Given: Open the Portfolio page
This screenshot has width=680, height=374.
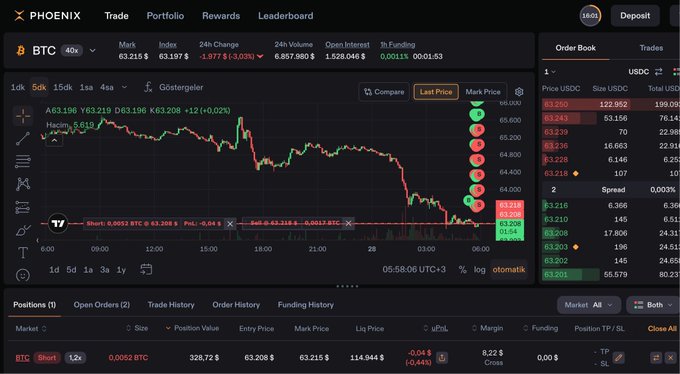Looking at the screenshot, I should (165, 16).
